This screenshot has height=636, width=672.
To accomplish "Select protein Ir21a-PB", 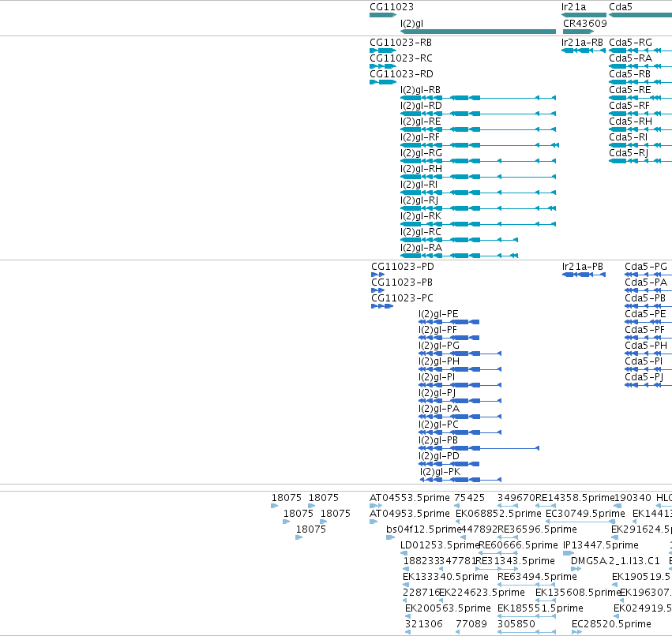I will click(583, 267).
